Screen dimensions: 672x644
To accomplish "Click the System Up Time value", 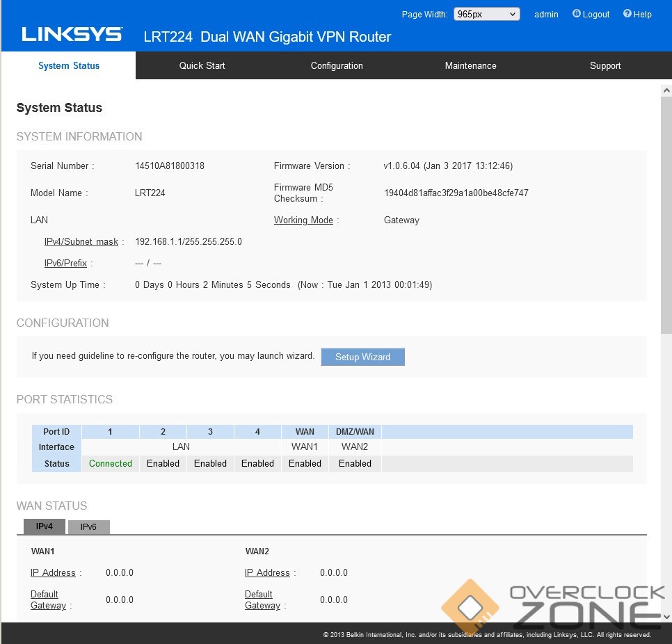I will point(283,284).
